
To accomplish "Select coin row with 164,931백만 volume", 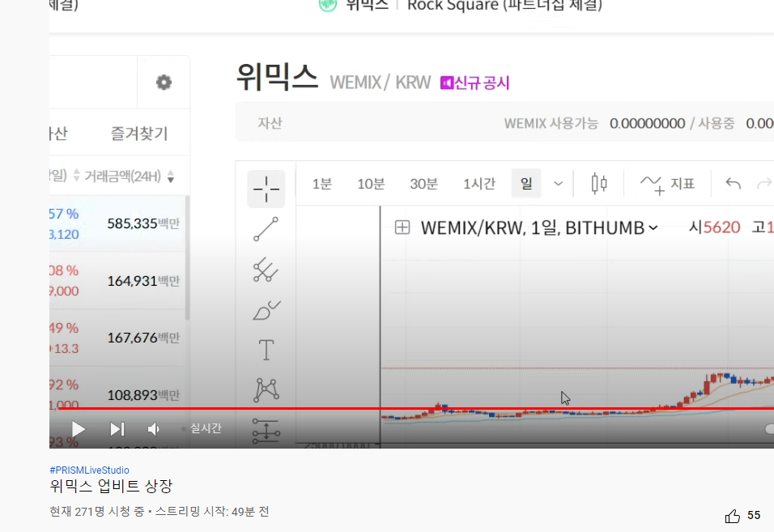I will (x=120, y=281).
